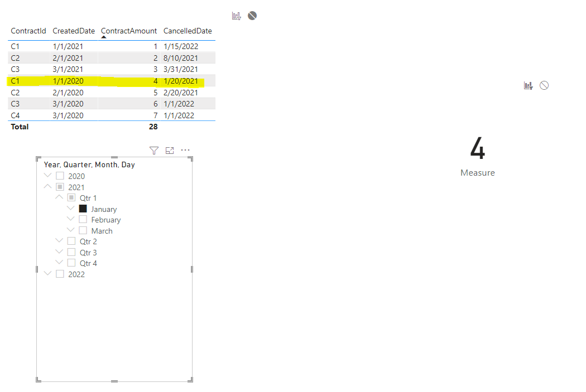The width and height of the screenshot is (586, 392).
Task: Uncheck the January checkbox
Action: pyautogui.click(x=83, y=209)
